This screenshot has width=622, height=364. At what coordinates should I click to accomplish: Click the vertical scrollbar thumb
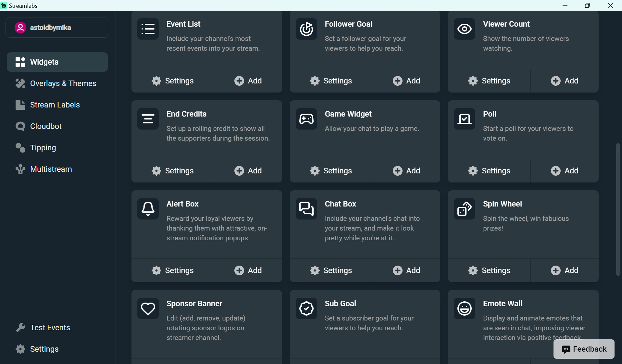pyautogui.click(x=618, y=209)
